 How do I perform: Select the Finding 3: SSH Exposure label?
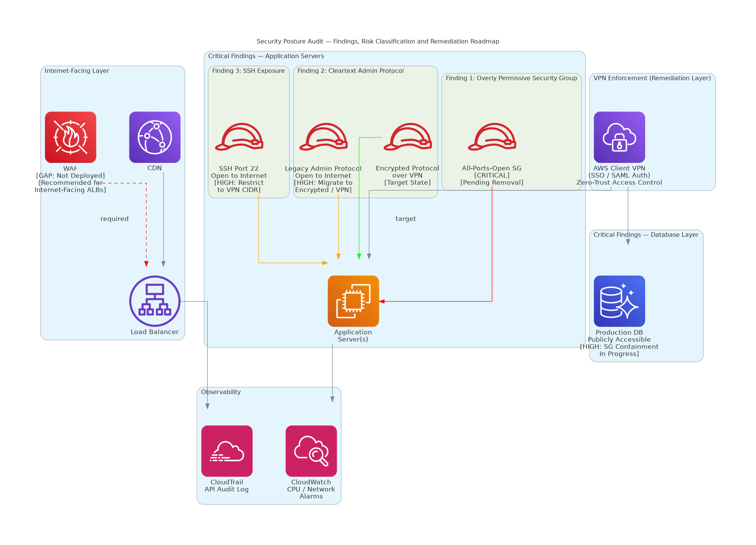pyautogui.click(x=248, y=71)
